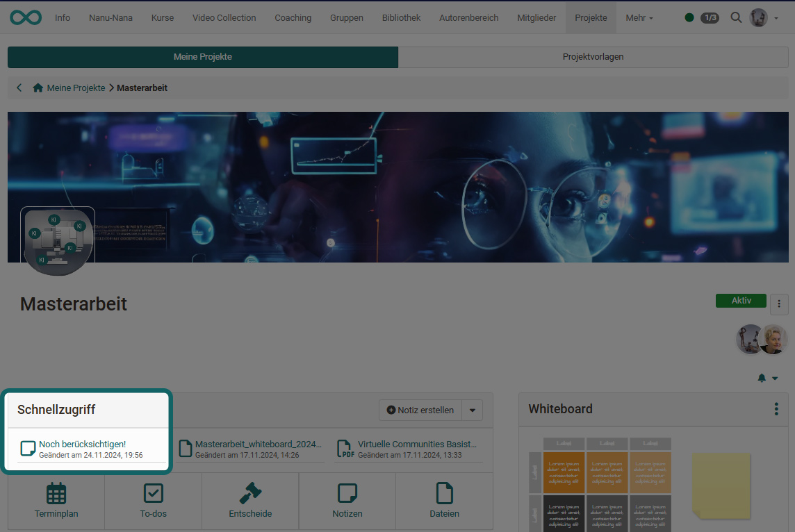This screenshot has width=795, height=532.
Task: Open the Bibliothek menu item
Action: 401,18
